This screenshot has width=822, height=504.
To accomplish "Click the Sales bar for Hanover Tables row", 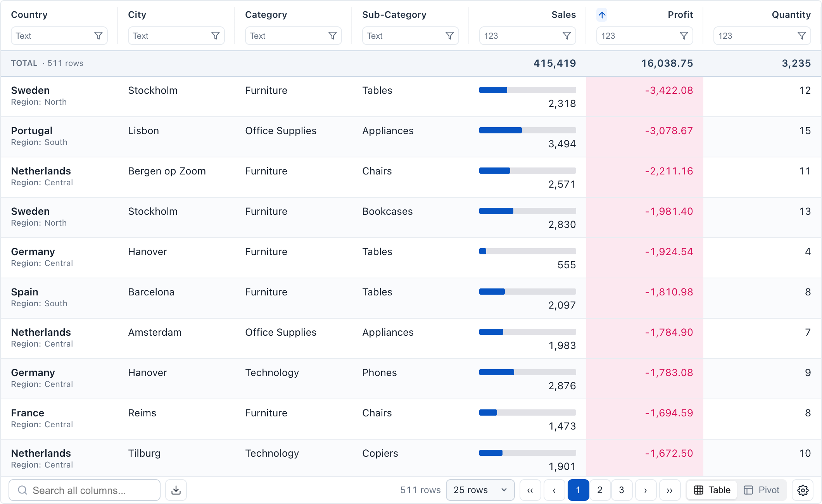I will pos(528,251).
